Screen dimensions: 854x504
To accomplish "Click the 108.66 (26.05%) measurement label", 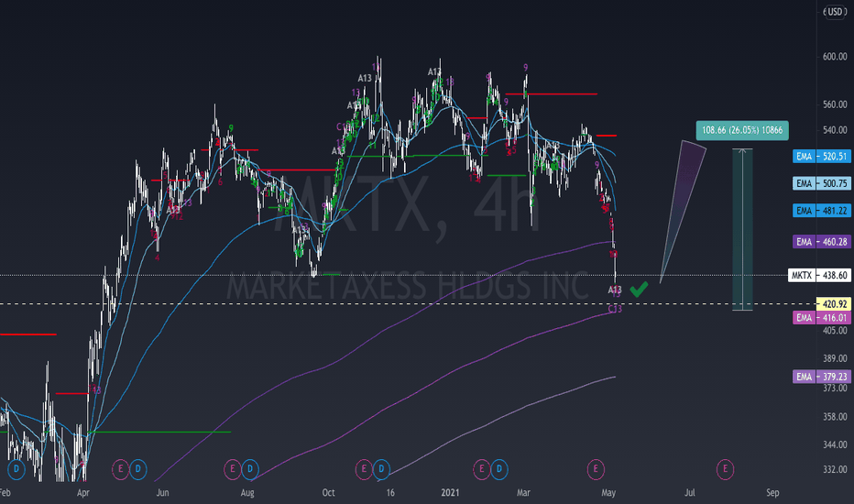I will pyautogui.click(x=742, y=130).
